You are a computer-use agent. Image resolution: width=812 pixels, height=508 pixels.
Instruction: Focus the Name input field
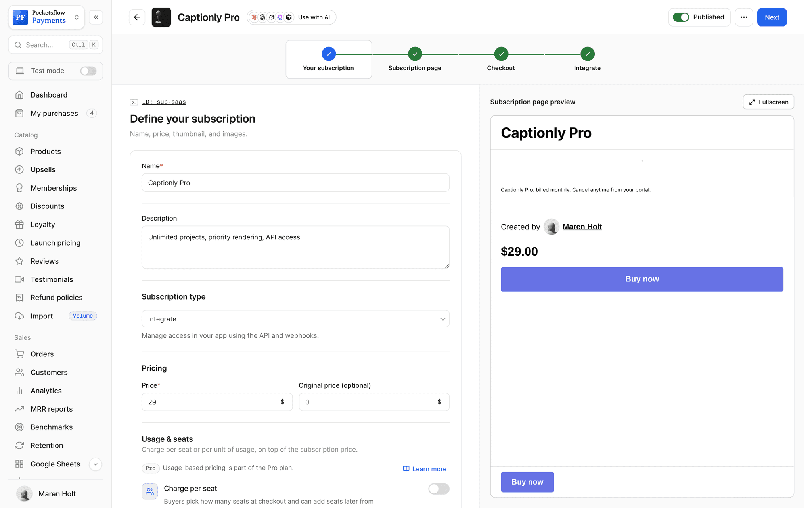point(295,183)
